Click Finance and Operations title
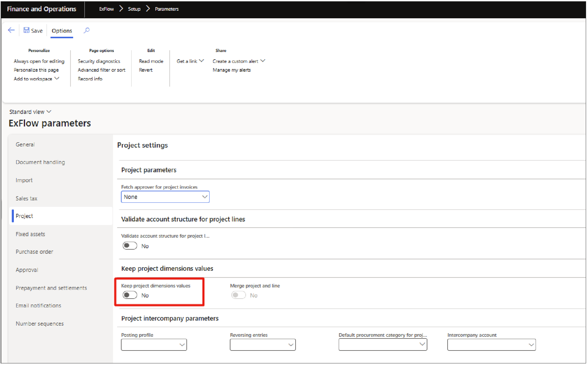Screen dimensions: 588x365 click(x=42, y=9)
